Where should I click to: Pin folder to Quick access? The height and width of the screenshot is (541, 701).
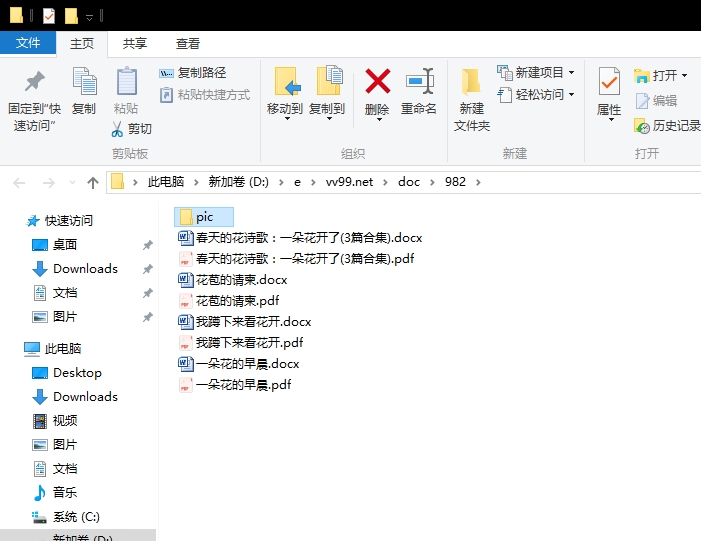[x=34, y=101]
